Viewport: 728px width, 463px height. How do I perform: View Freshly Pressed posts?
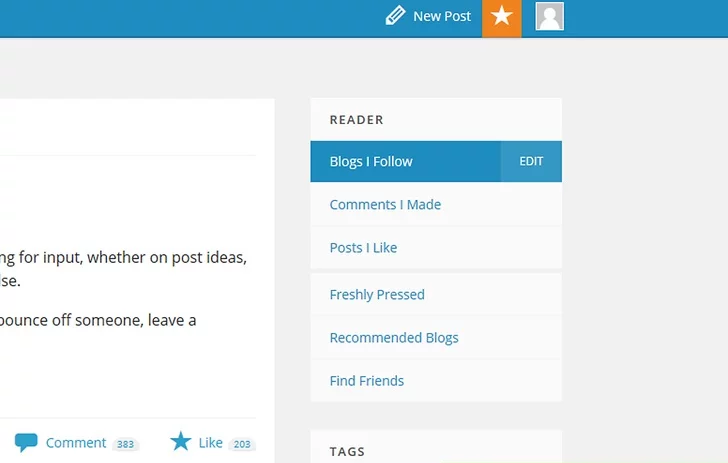click(377, 295)
